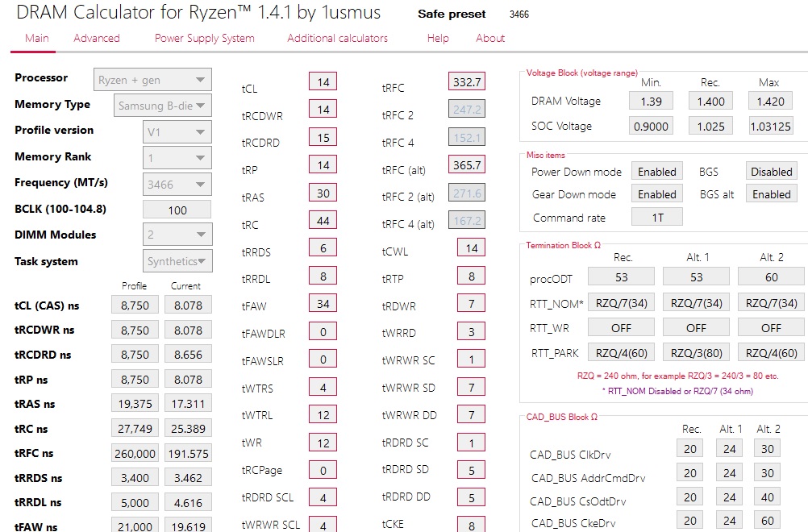
Task: Click the procODT Rec. value 53
Action: [x=622, y=277]
